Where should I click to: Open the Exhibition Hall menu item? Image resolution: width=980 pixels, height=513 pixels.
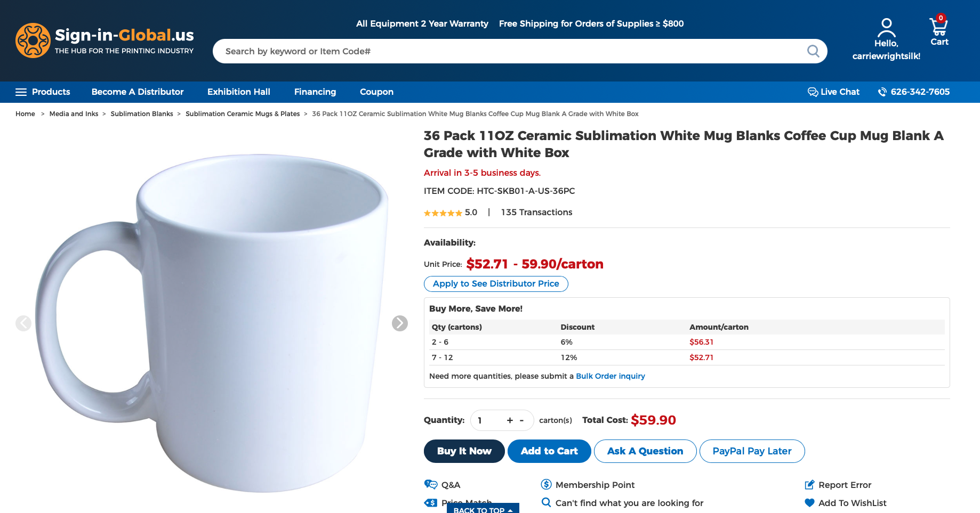[239, 92]
